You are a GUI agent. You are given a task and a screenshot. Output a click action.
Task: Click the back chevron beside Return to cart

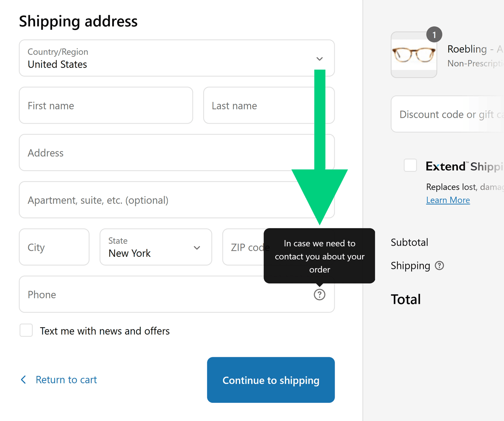23,379
